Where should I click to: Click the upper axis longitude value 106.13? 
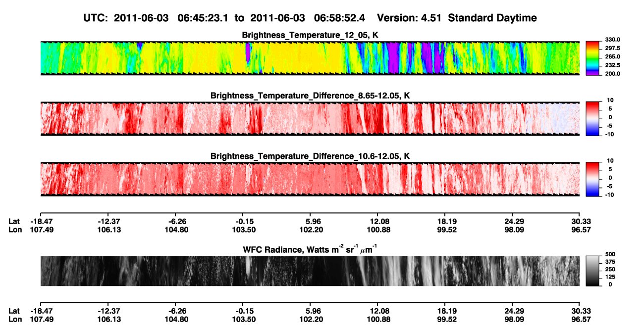coord(109,230)
